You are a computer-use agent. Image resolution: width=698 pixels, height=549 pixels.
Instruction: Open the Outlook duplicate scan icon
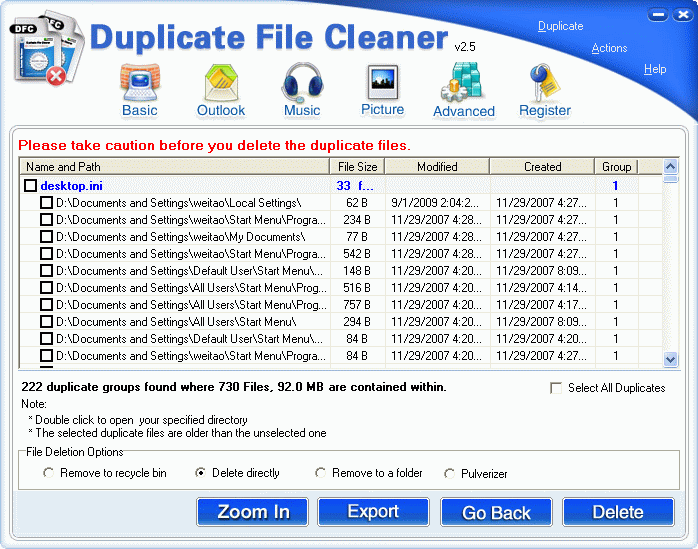[221, 90]
